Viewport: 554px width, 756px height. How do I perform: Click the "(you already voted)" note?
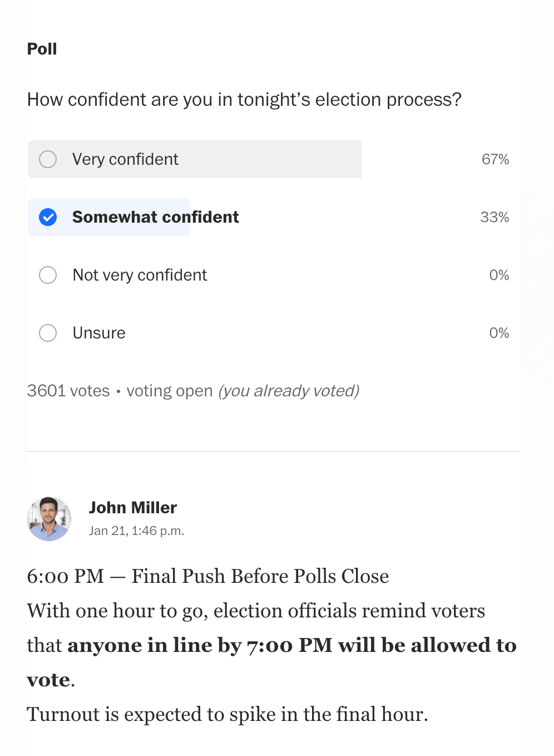pyautogui.click(x=289, y=391)
